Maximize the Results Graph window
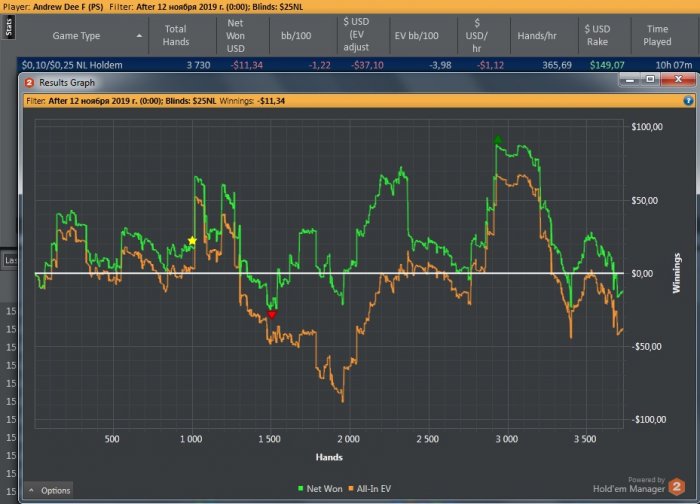This screenshot has width=700, height=504. tap(651, 82)
